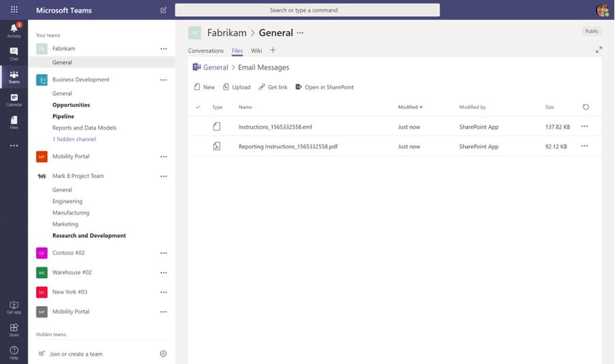Screen dimensions: 615x364
Task: Show more apps ellipsis in left rail
Action: point(14,145)
